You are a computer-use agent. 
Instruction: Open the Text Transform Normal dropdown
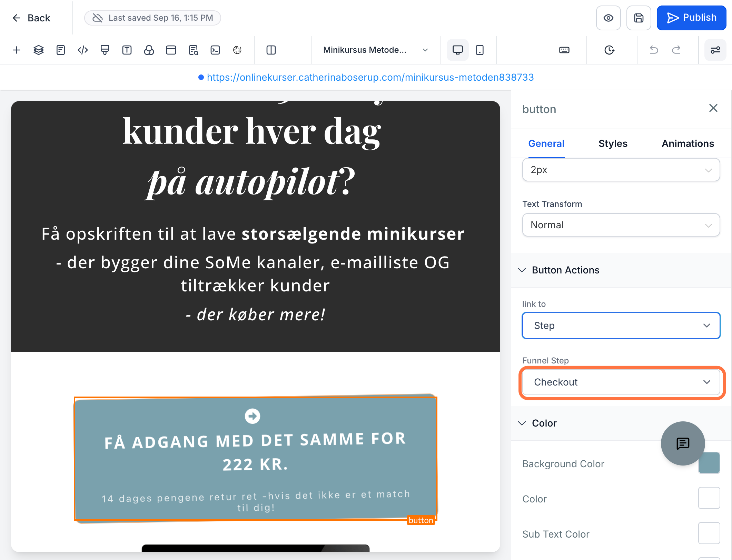point(621,225)
